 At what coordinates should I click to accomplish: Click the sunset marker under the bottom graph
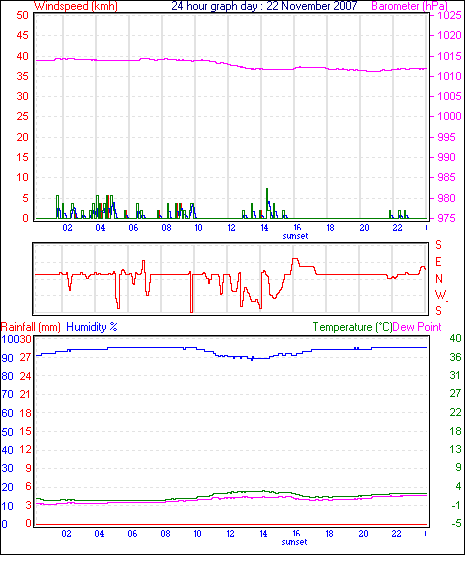(x=294, y=542)
